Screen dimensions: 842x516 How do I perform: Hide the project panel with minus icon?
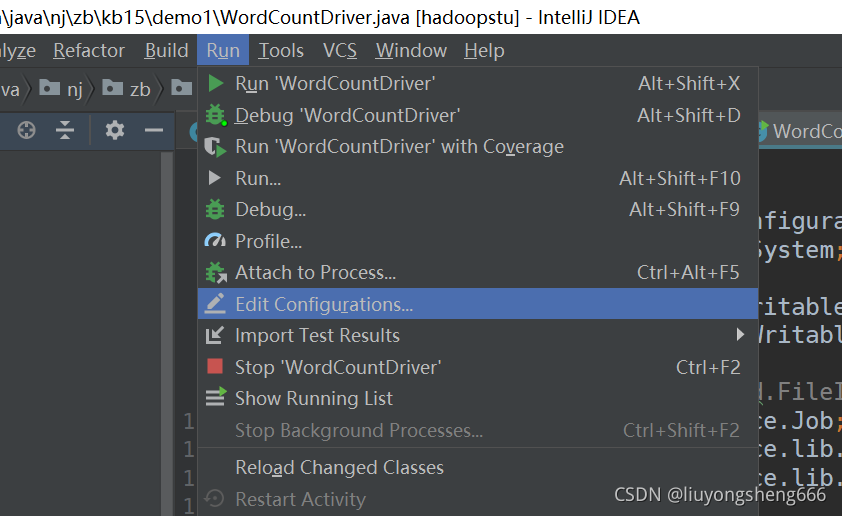click(x=154, y=130)
